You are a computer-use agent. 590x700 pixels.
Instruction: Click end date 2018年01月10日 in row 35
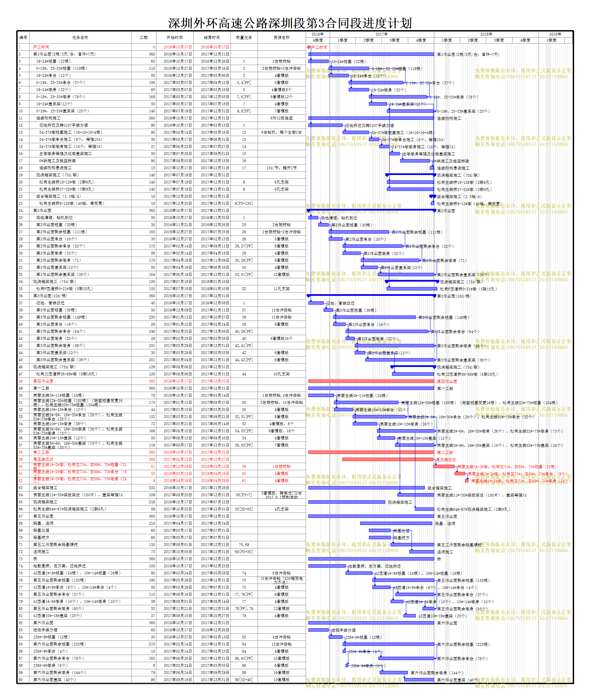[215, 289]
